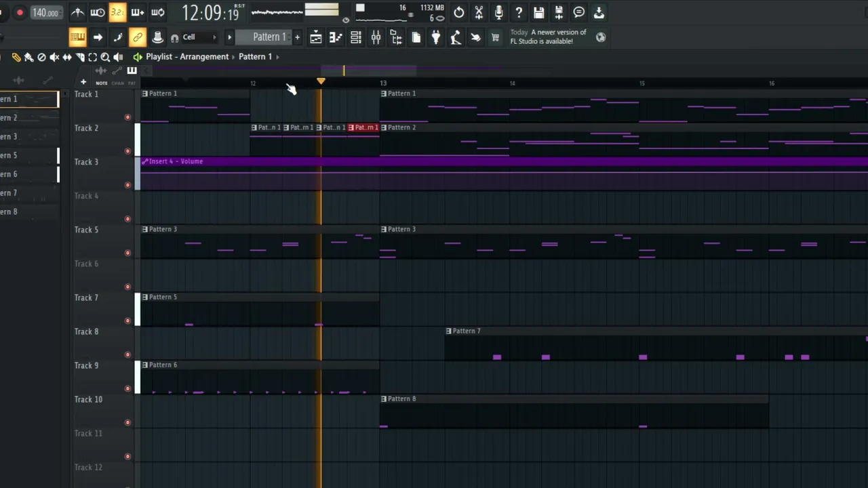
Task: Open the speech bubble info icon
Action: point(578,12)
